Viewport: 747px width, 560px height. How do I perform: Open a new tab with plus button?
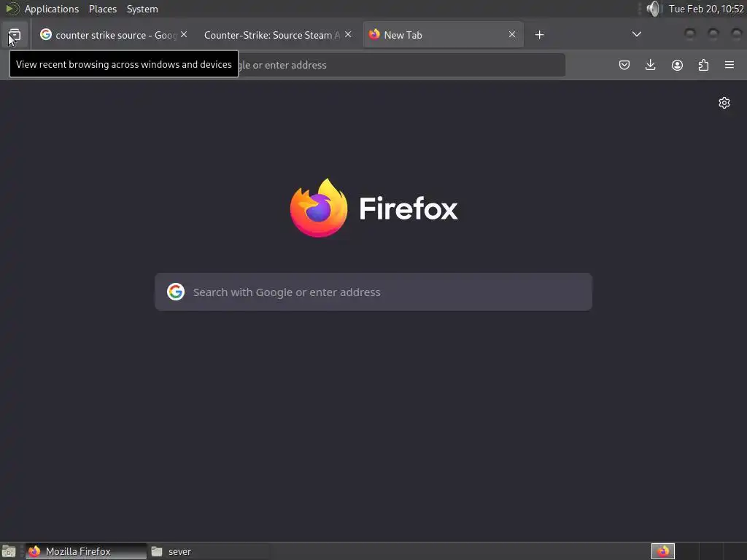(539, 35)
